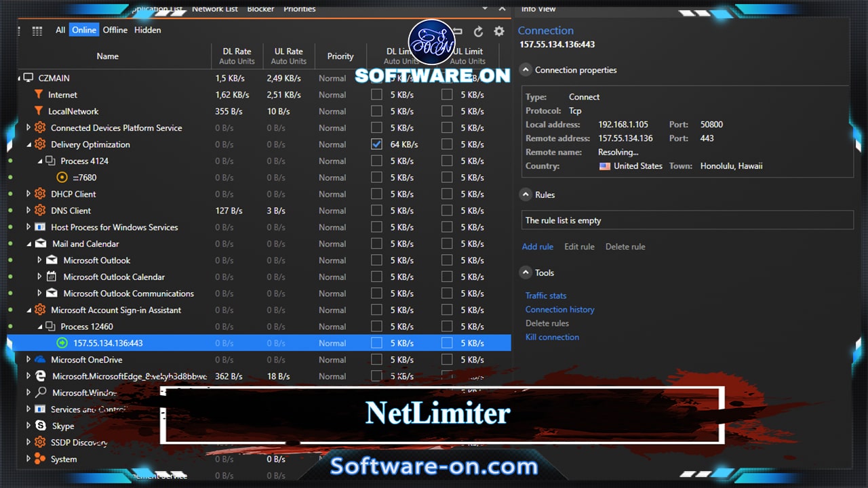Viewport: 868px width, 488px height.
Task: Click green connection icon beside 157.55.134.136:443
Action: click(62, 343)
